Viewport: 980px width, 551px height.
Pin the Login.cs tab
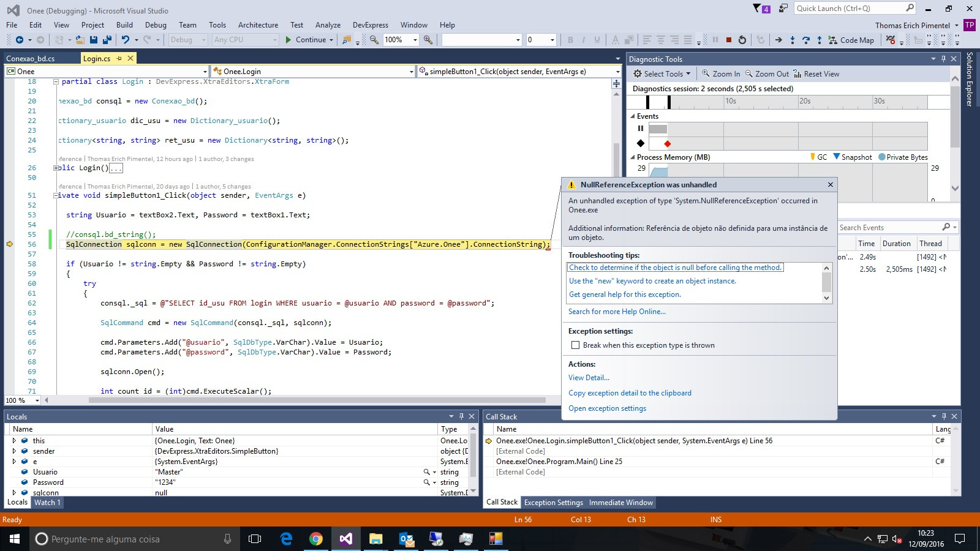click(119, 58)
